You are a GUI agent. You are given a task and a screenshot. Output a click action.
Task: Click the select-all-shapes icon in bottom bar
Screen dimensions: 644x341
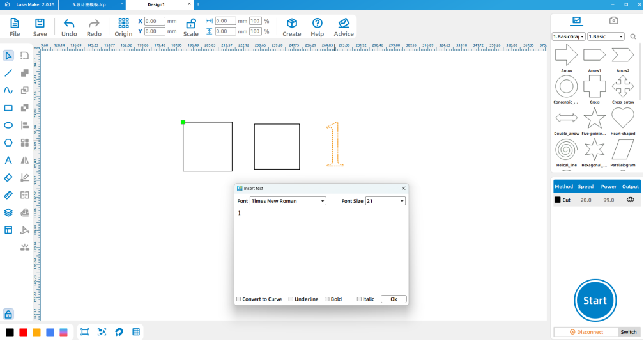102,332
